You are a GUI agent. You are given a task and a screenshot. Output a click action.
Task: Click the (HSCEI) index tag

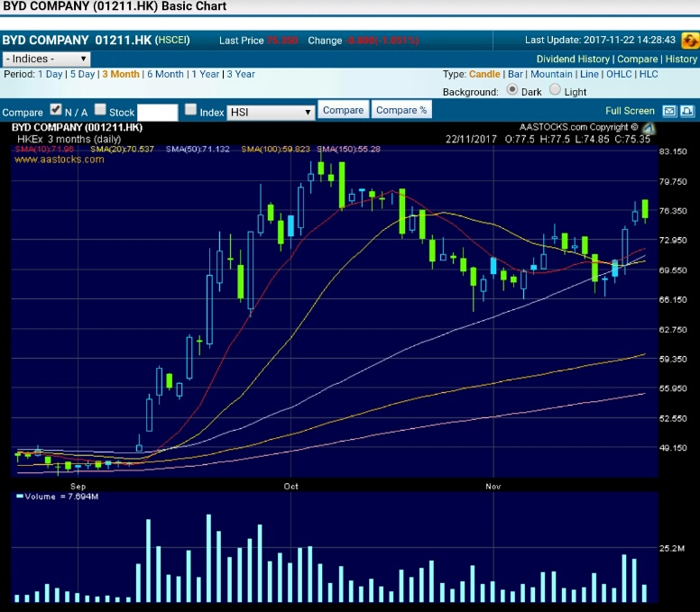click(172, 41)
